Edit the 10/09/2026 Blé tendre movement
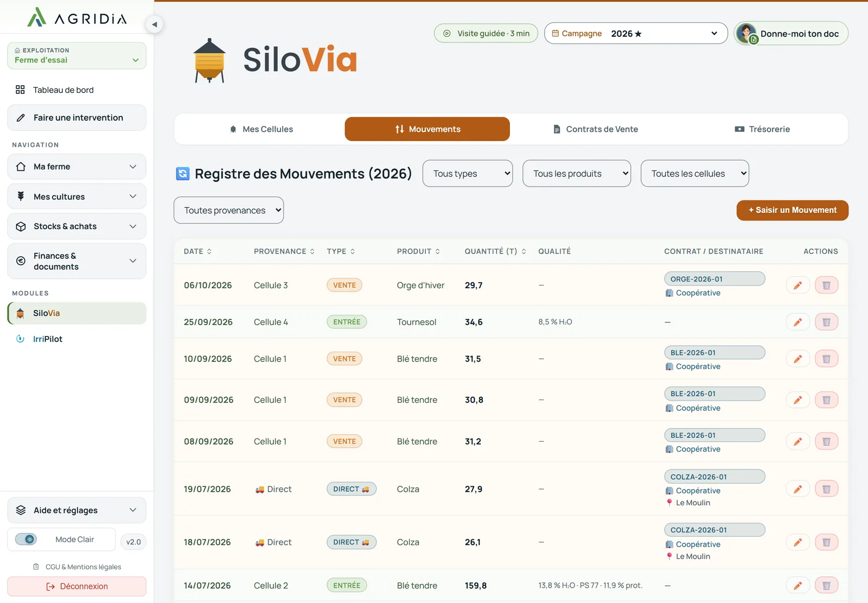868x603 pixels. [x=797, y=359]
